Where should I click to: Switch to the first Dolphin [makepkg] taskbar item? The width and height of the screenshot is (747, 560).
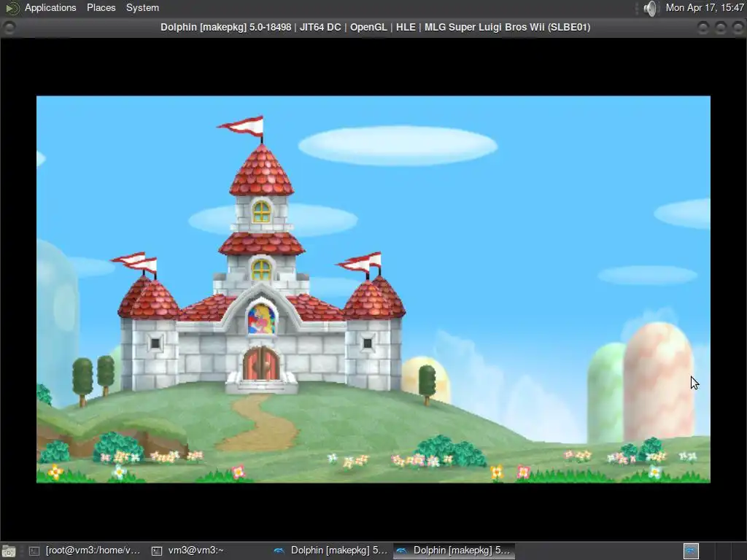[331, 551]
